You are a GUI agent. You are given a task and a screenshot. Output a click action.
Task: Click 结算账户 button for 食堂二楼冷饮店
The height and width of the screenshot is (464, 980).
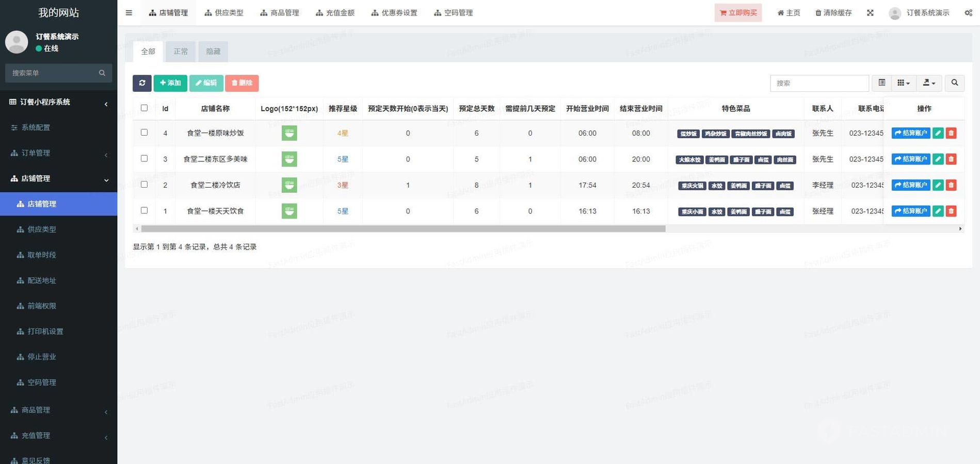pos(910,185)
